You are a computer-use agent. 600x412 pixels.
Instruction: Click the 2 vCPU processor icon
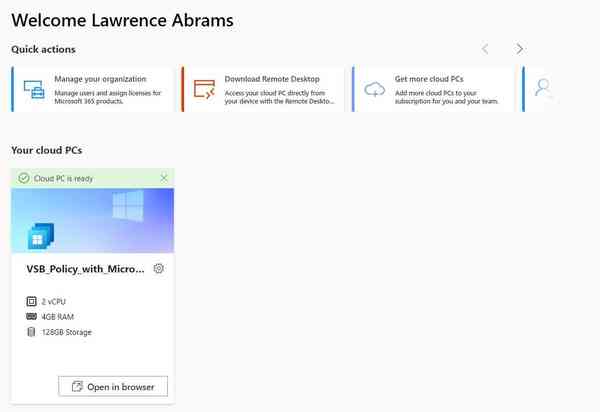pos(30,301)
